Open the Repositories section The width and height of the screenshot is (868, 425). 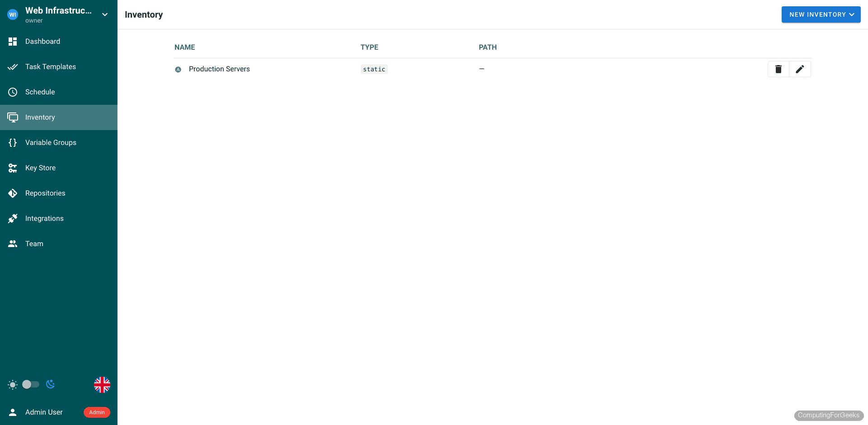(x=45, y=193)
